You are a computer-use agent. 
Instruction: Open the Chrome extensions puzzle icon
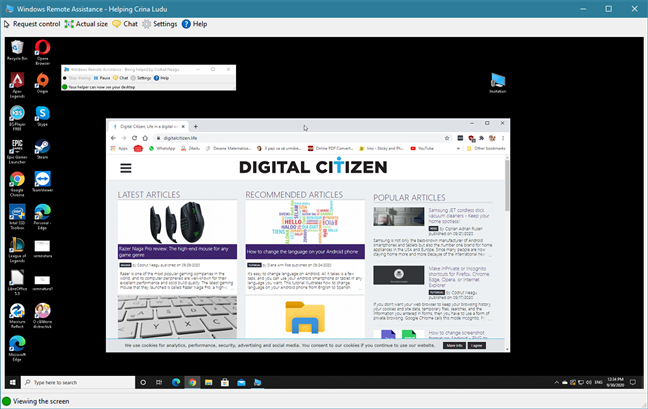[481, 138]
